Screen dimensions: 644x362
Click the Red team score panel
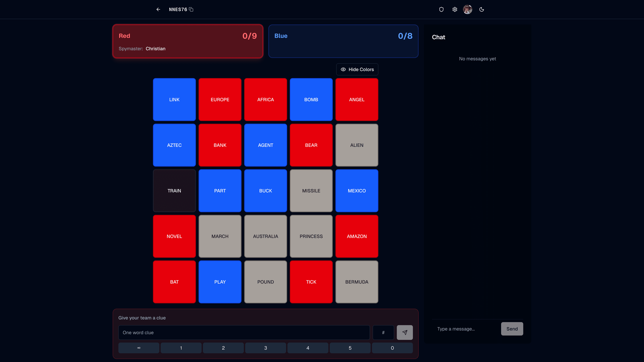[187, 41]
